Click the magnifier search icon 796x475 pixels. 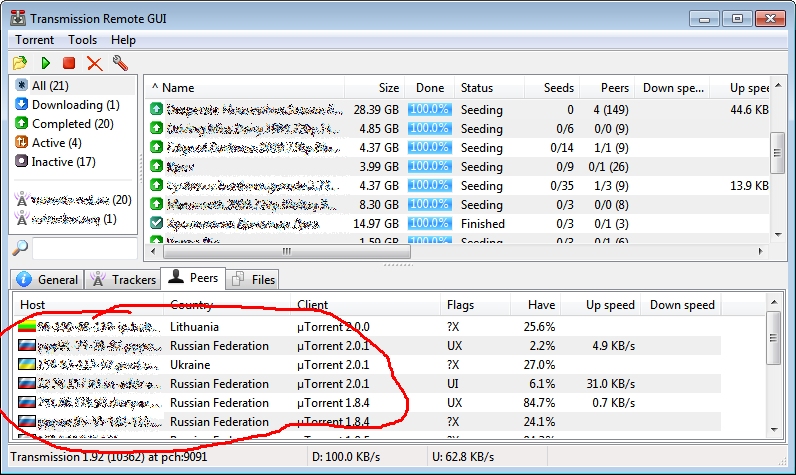pyautogui.click(x=20, y=248)
